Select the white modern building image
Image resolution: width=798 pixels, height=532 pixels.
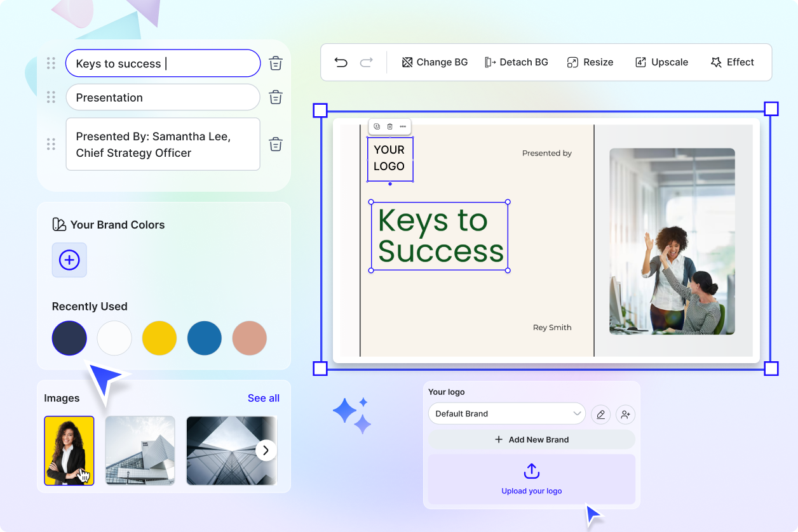(x=140, y=451)
